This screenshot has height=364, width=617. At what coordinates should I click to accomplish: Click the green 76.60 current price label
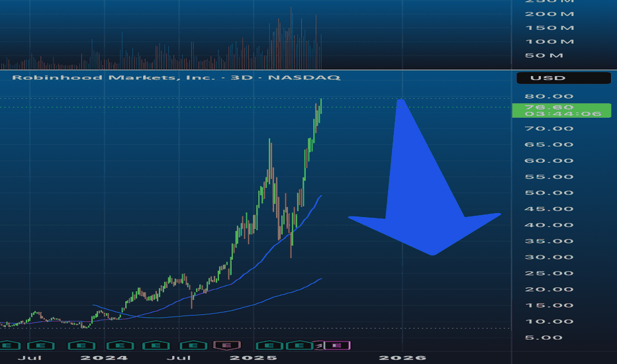pos(561,111)
